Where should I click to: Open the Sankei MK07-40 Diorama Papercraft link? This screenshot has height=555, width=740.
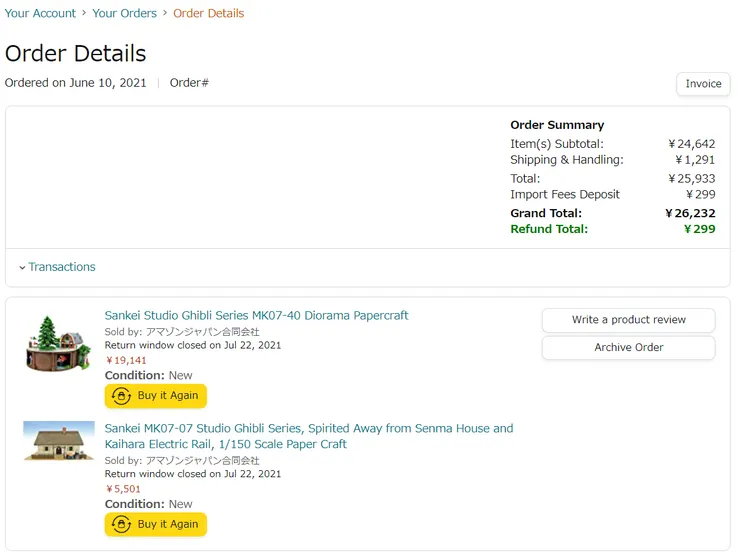click(256, 315)
